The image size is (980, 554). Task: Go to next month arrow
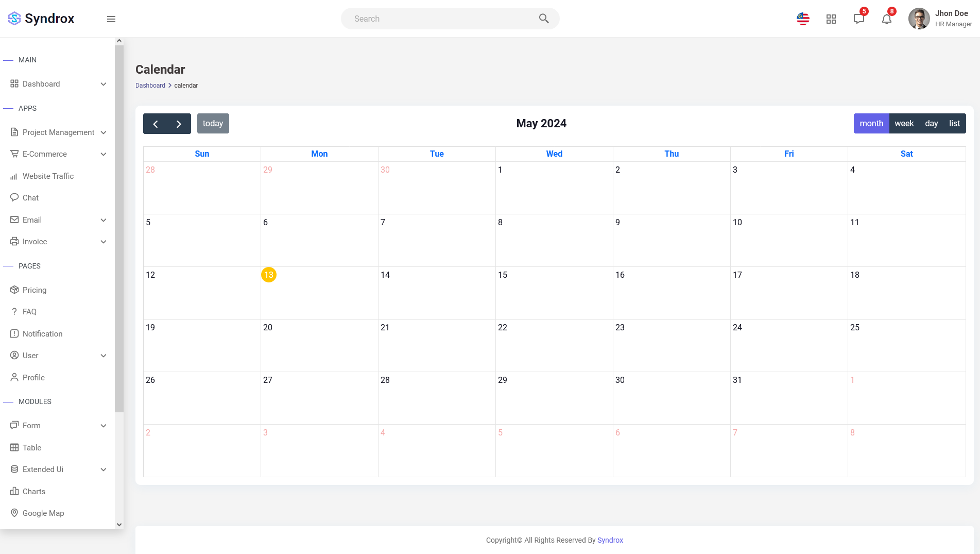179,124
